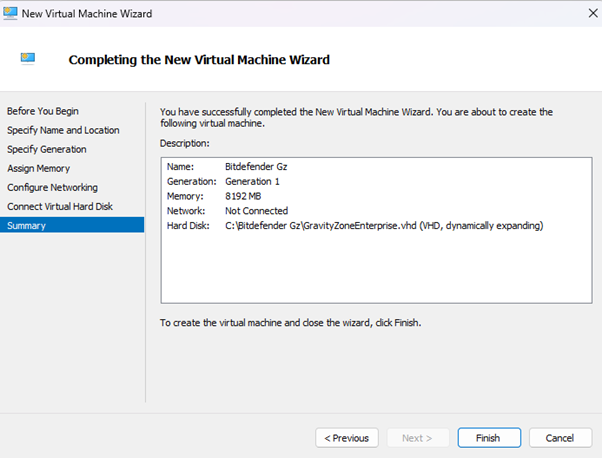The height and width of the screenshot is (458, 602).
Task: Close the New Virtual Machine Wizard window
Action: click(x=583, y=11)
